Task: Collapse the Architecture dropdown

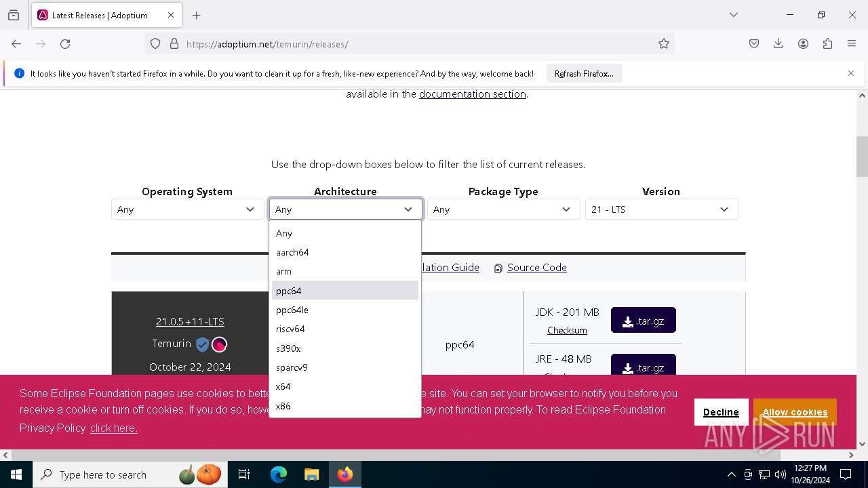Action: click(x=346, y=209)
